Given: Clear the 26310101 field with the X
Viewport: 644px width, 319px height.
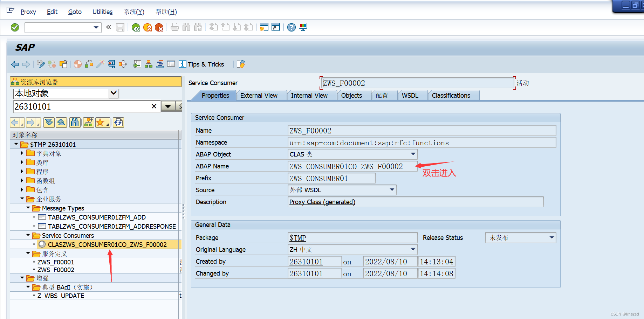Looking at the screenshot, I should [154, 106].
